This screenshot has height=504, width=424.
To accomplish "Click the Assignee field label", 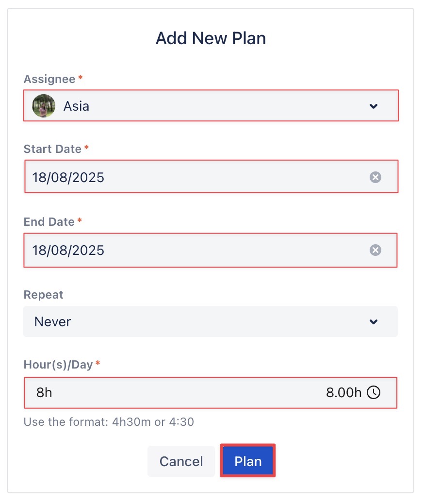I will [49, 79].
